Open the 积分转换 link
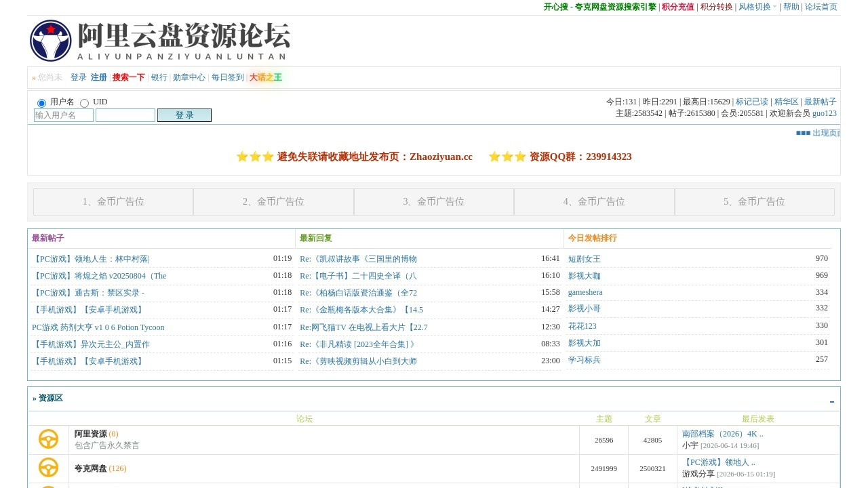This screenshot has width=868, height=488. [x=717, y=7]
